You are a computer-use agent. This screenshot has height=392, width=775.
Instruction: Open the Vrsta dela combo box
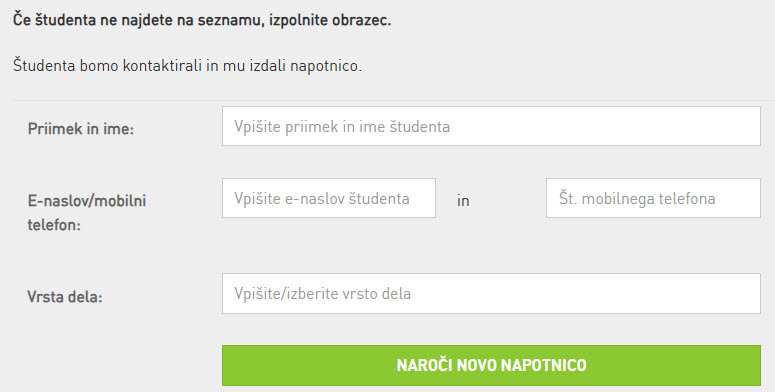[x=491, y=294]
